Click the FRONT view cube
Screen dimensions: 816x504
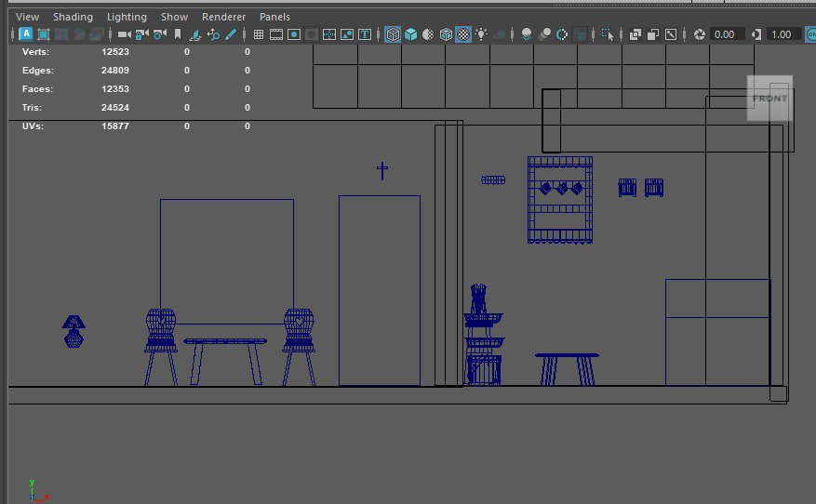pyautogui.click(x=769, y=99)
